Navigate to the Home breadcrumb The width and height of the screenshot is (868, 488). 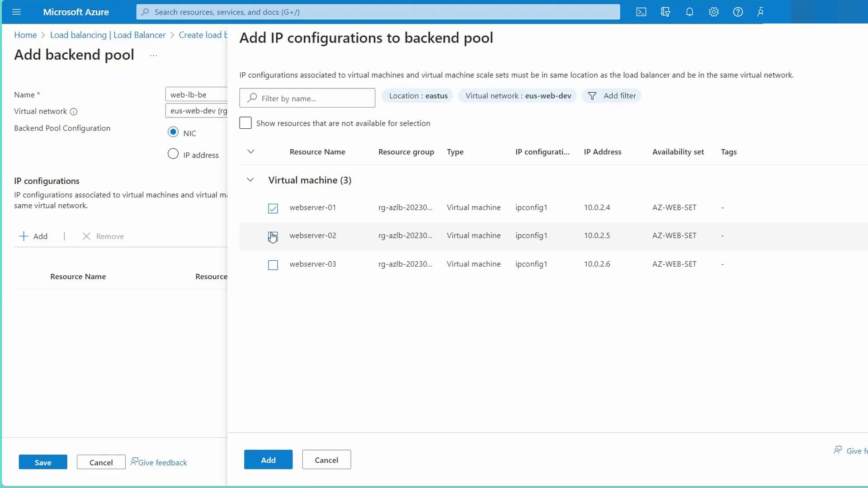25,35
